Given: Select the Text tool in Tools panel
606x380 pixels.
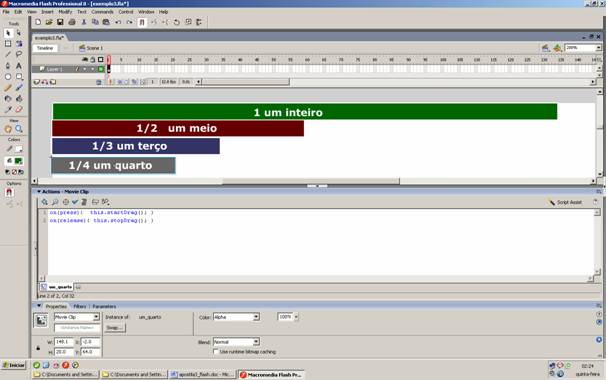Looking at the screenshot, I should (x=19, y=66).
